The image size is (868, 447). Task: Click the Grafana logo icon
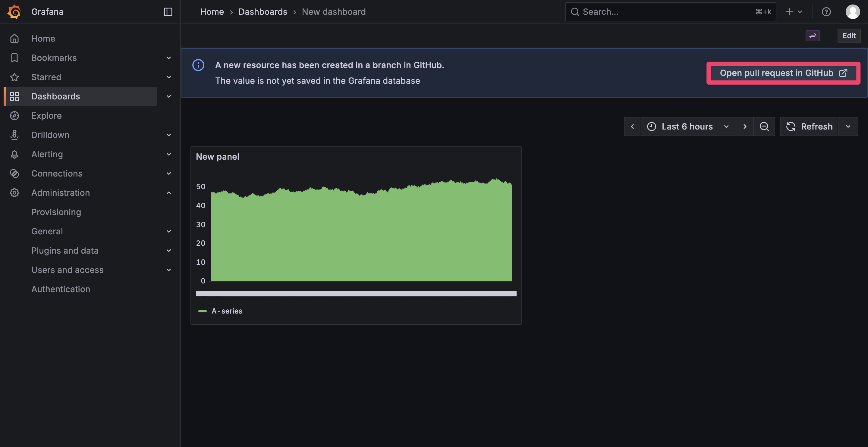pos(14,12)
